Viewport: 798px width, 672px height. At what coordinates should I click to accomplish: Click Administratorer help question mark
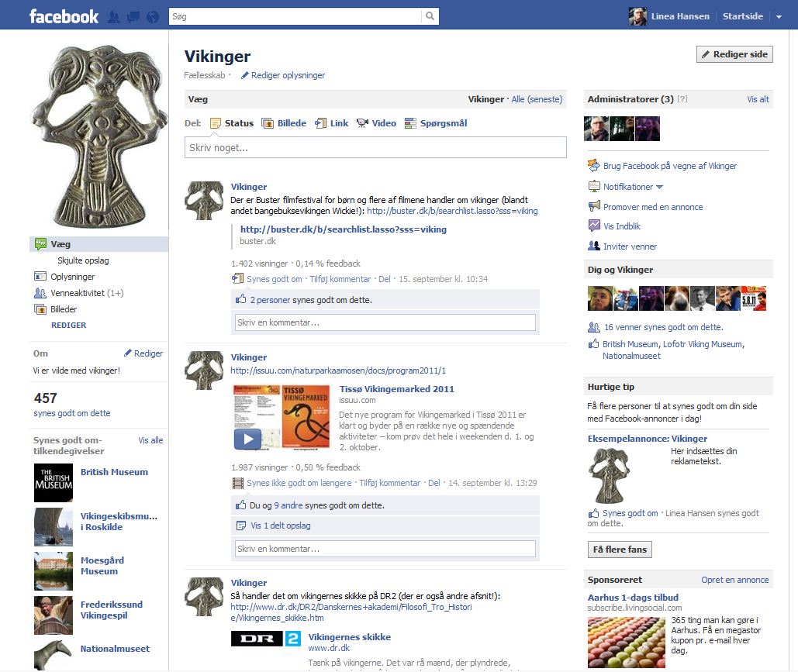point(682,99)
